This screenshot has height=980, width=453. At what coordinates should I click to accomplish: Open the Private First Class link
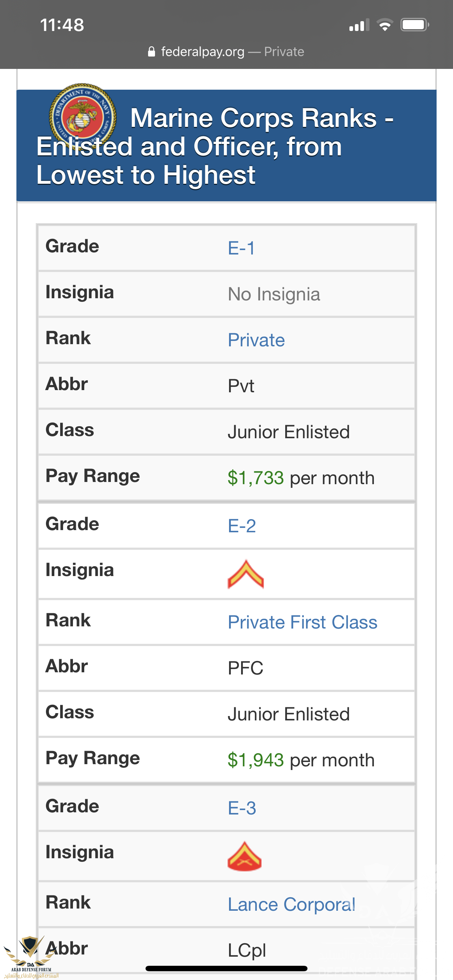302,622
